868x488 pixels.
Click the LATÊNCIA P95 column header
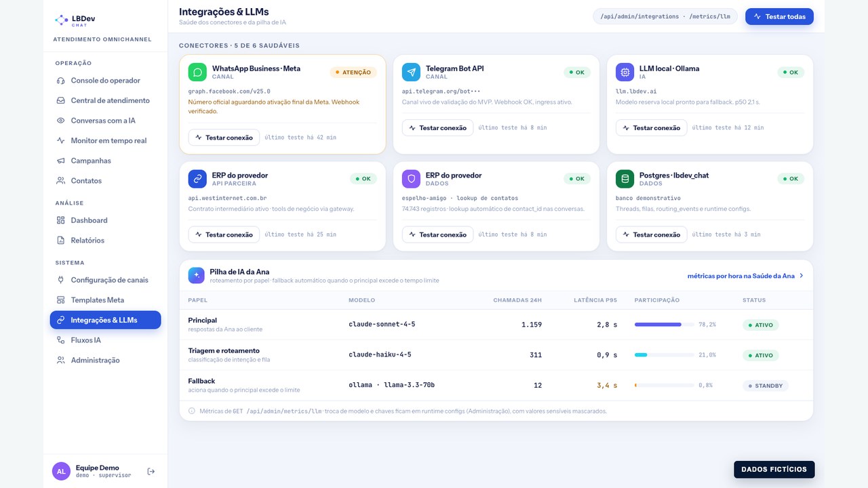[x=595, y=300]
